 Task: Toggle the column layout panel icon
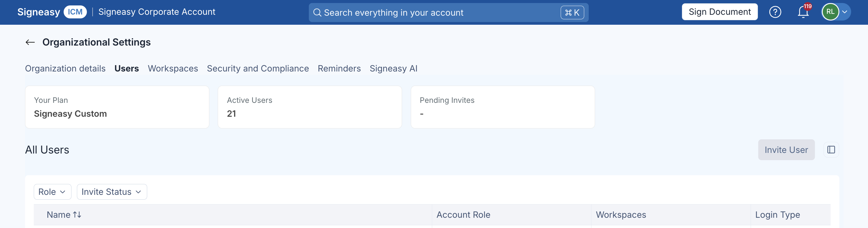coord(831,150)
